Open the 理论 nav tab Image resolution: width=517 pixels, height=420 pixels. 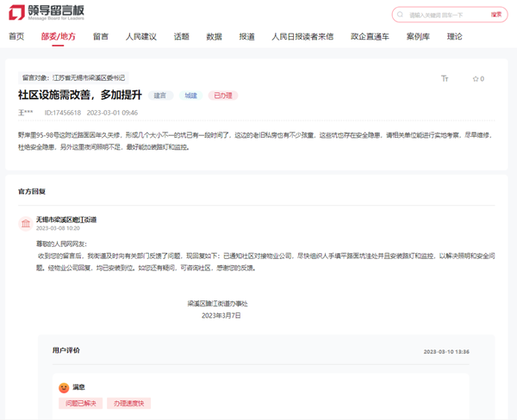tap(454, 36)
